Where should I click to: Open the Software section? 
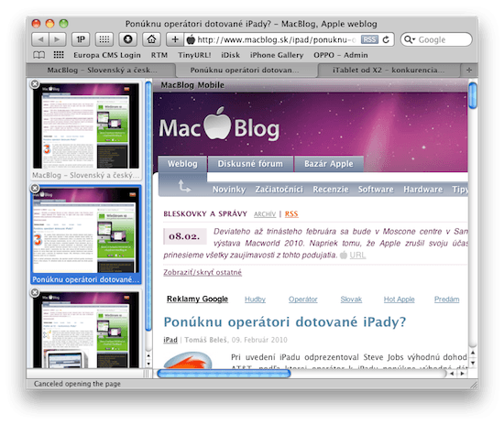[x=376, y=190]
